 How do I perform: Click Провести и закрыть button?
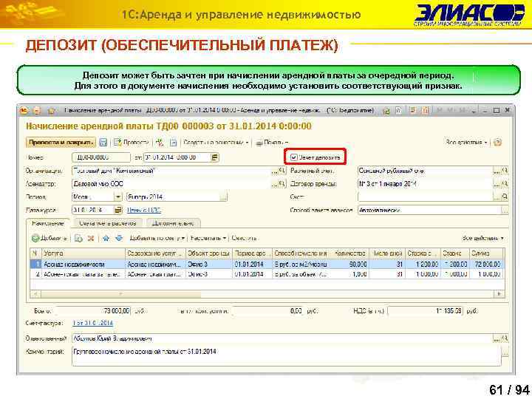[61, 143]
